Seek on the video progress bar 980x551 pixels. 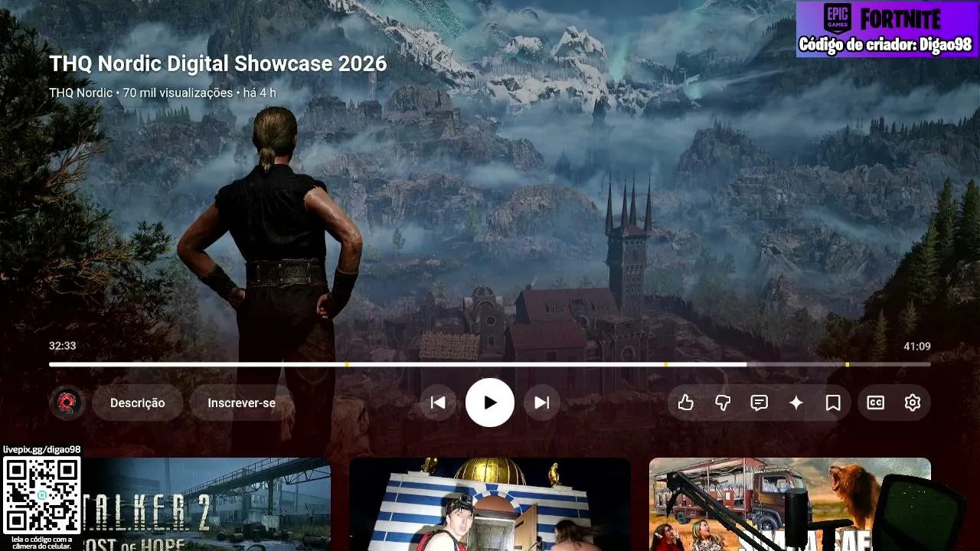(x=490, y=364)
